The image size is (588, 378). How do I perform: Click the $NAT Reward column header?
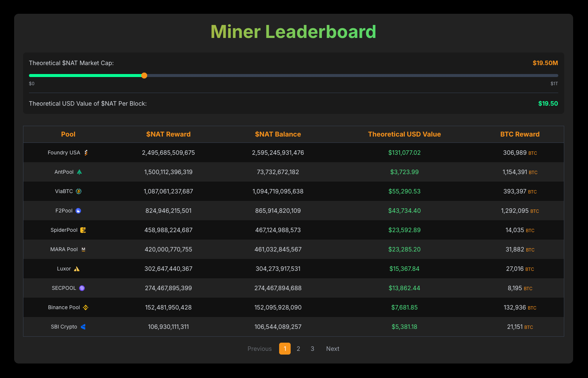[x=168, y=134]
